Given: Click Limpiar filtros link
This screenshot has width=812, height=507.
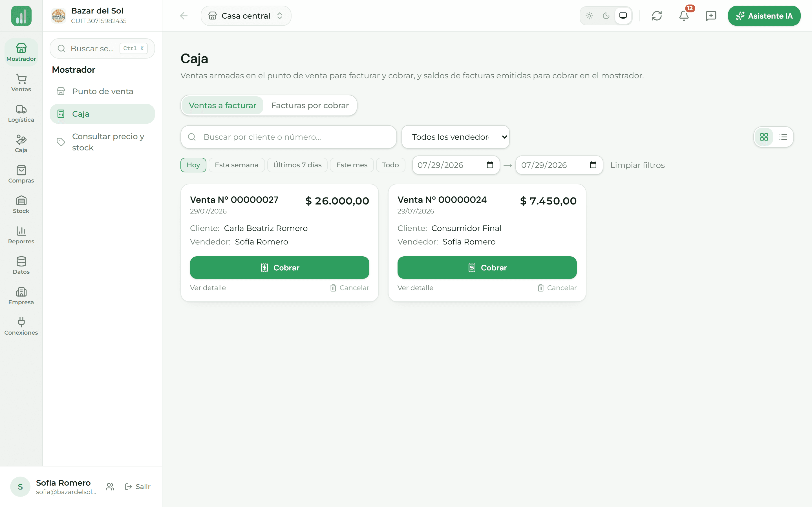Looking at the screenshot, I should [x=637, y=165].
